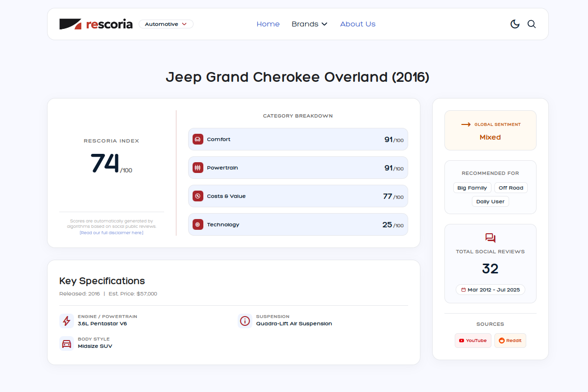Screen dimensions: 588x392
Task: Click the Comfort category icon
Action: (198, 139)
